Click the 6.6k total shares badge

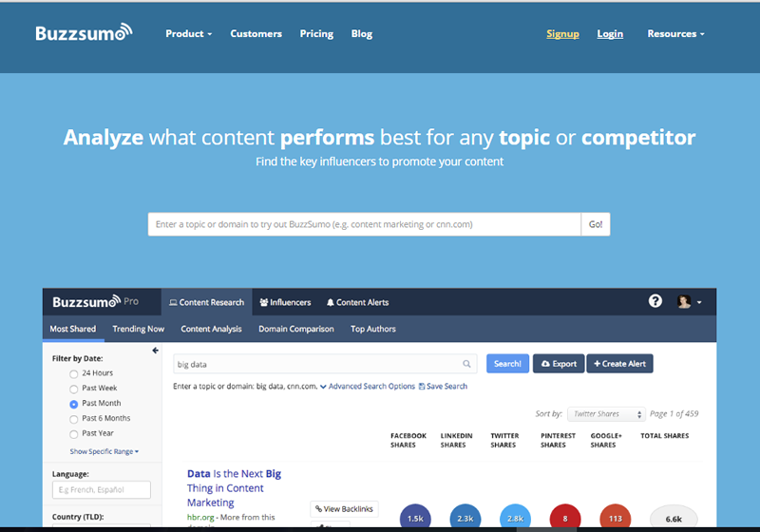674,518
